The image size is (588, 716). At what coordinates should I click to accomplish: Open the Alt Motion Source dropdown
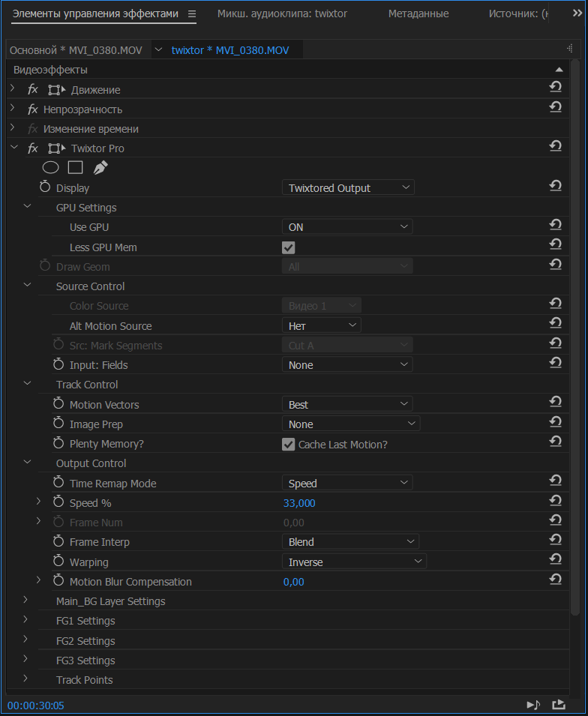(x=322, y=325)
